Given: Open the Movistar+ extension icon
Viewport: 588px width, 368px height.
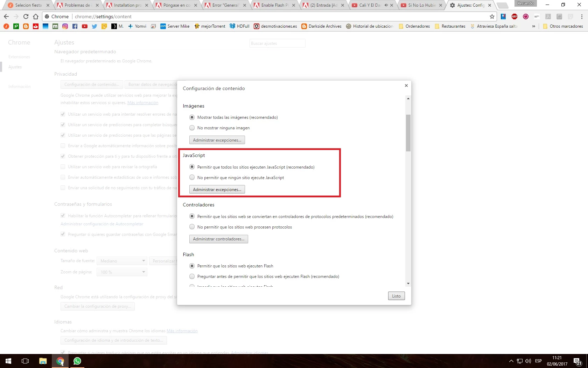Looking at the screenshot, I should (x=537, y=16).
